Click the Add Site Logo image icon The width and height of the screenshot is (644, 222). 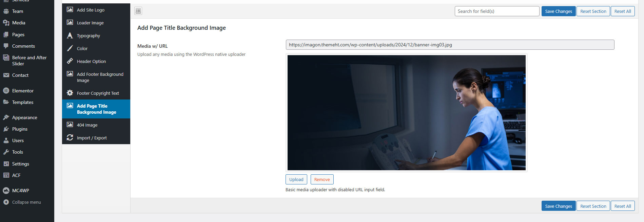coord(70,9)
